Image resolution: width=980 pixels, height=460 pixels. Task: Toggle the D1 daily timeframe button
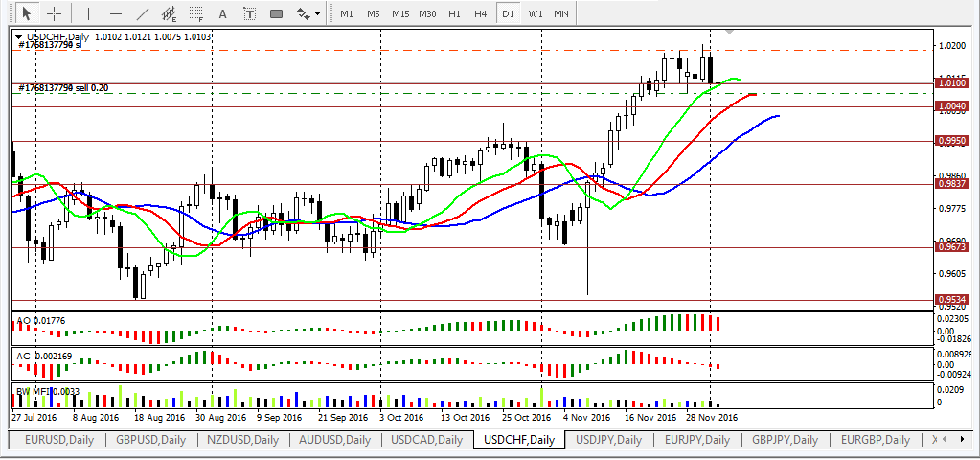point(508,13)
